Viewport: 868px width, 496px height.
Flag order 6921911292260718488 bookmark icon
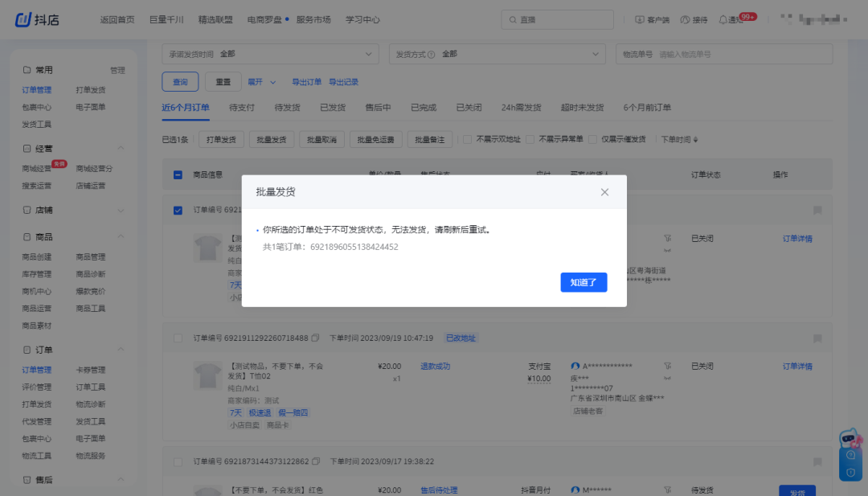(x=817, y=338)
